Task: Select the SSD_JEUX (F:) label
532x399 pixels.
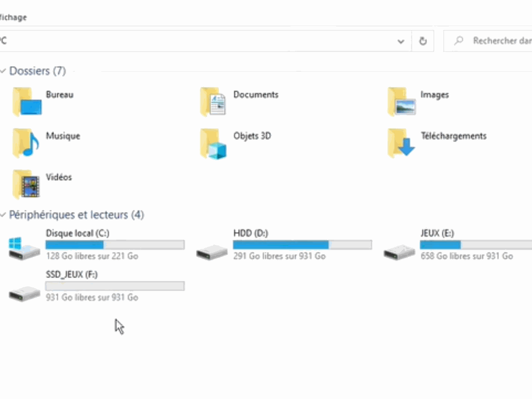Action: pos(71,274)
